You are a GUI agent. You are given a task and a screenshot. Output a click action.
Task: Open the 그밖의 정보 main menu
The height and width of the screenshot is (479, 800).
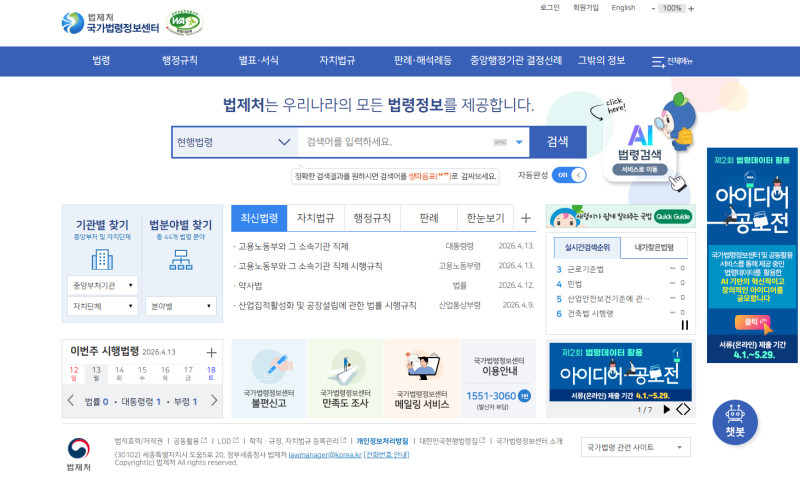(x=601, y=61)
